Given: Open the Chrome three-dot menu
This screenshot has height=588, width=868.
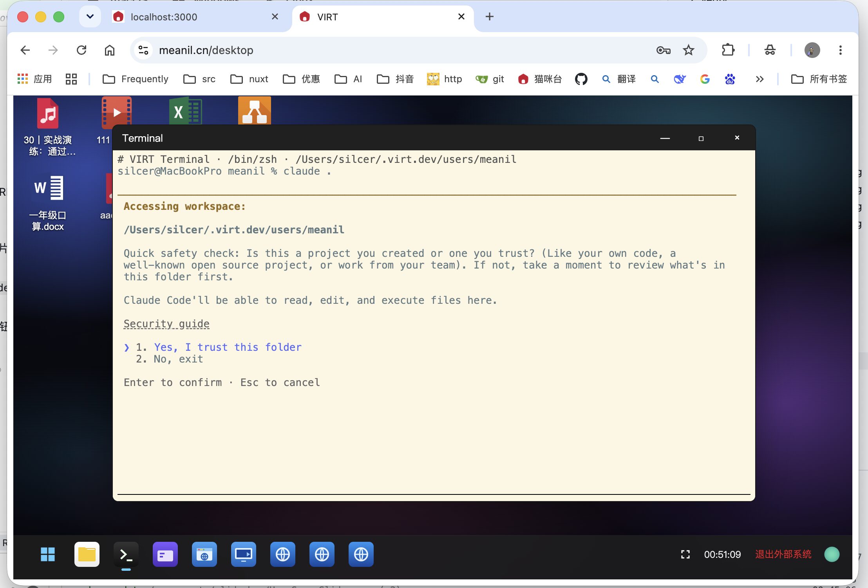Looking at the screenshot, I should (x=840, y=50).
